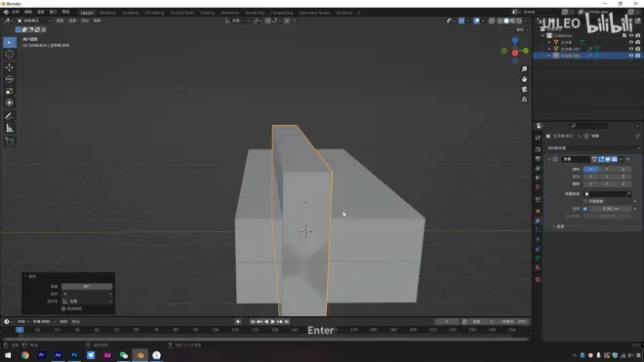Open the Object Data green triangle tab
Viewport: 644px width, 362px height.
(x=538, y=258)
